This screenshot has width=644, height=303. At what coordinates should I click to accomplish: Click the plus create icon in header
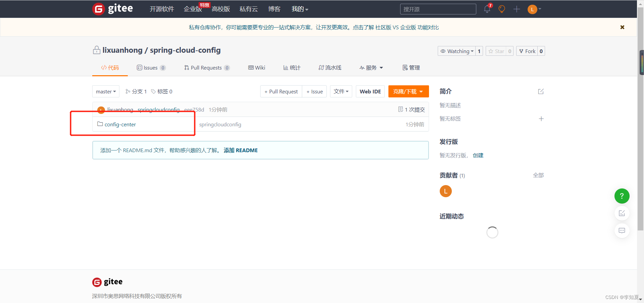point(517,9)
